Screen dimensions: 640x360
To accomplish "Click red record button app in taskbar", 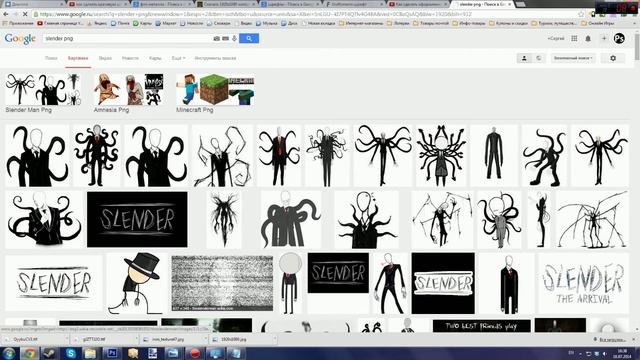I will click(195, 353).
